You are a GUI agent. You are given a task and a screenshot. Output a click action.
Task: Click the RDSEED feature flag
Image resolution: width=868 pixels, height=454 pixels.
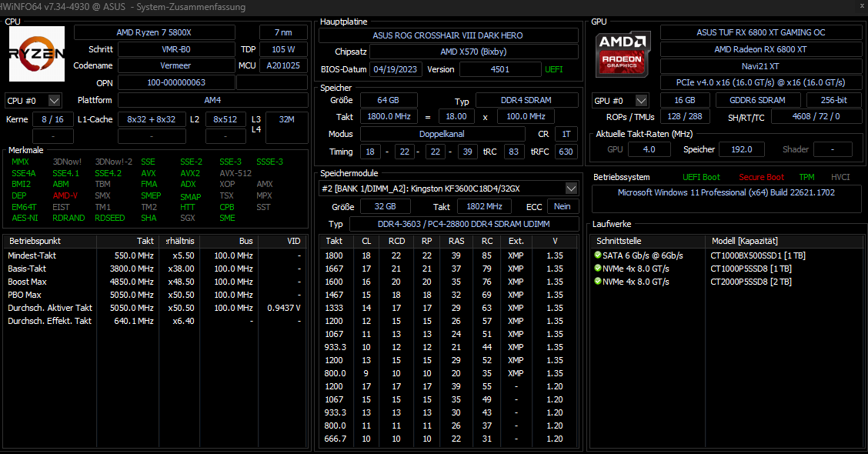coord(109,218)
